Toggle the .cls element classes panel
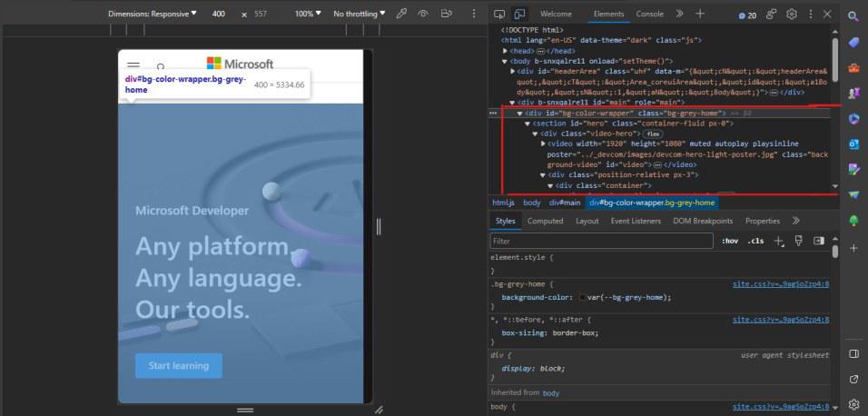The image size is (868, 416). coord(755,241)
